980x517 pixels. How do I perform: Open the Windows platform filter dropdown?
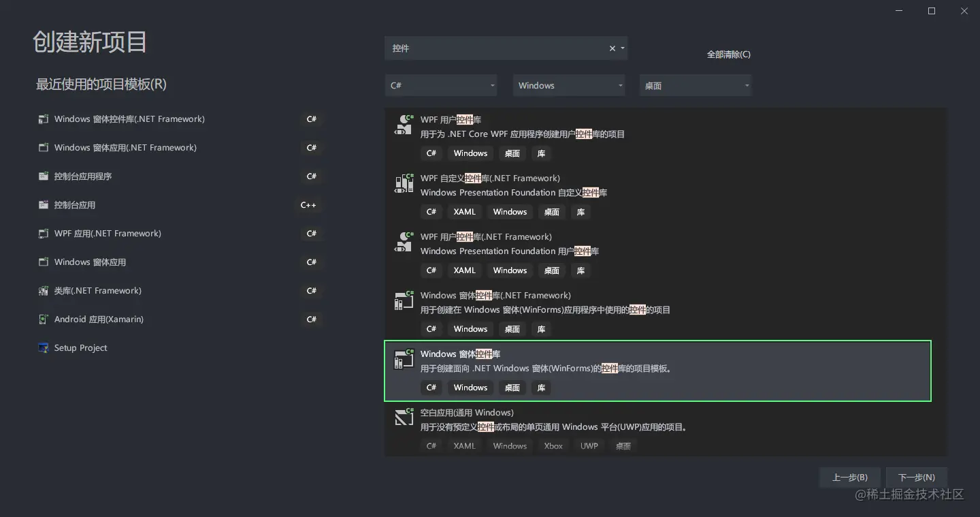(x=569, y=86)
